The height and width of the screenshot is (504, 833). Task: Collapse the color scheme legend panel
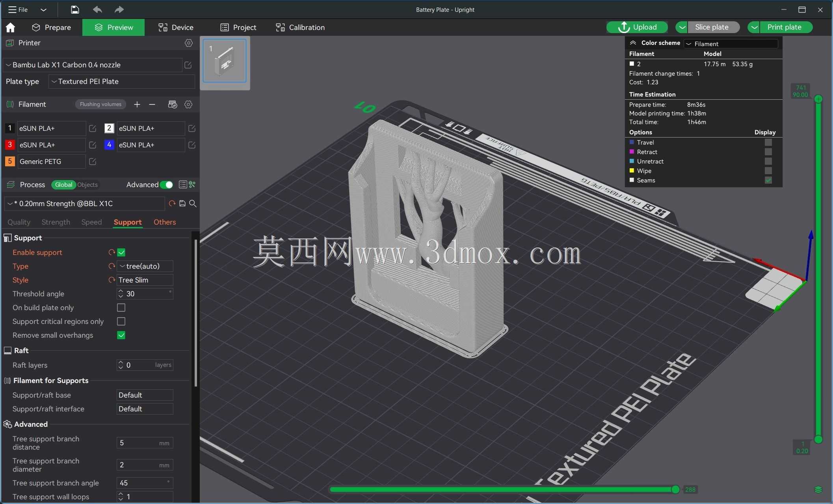(x=633, y=43)
